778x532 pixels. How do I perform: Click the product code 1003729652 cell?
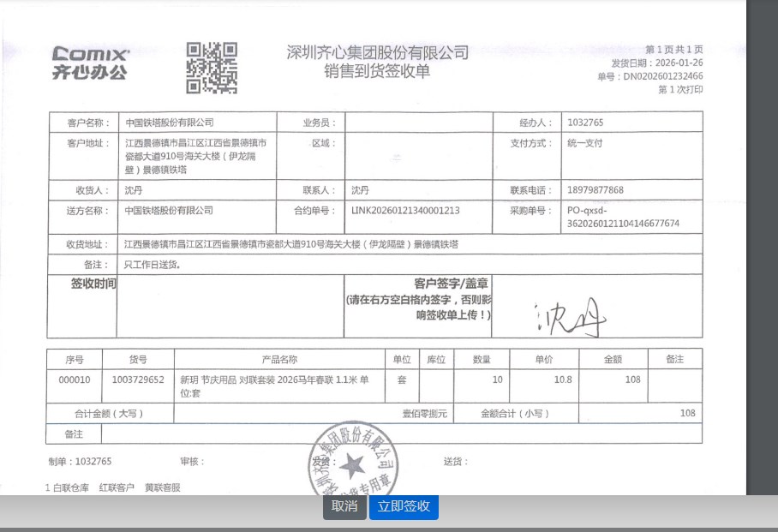click(x=138, y=380)
